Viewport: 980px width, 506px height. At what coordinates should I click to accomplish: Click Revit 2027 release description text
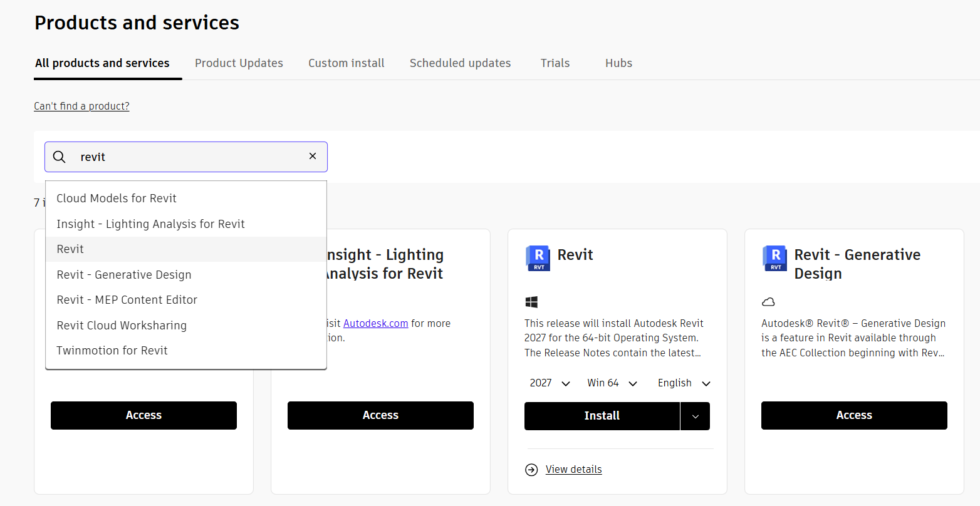(614, 338)
